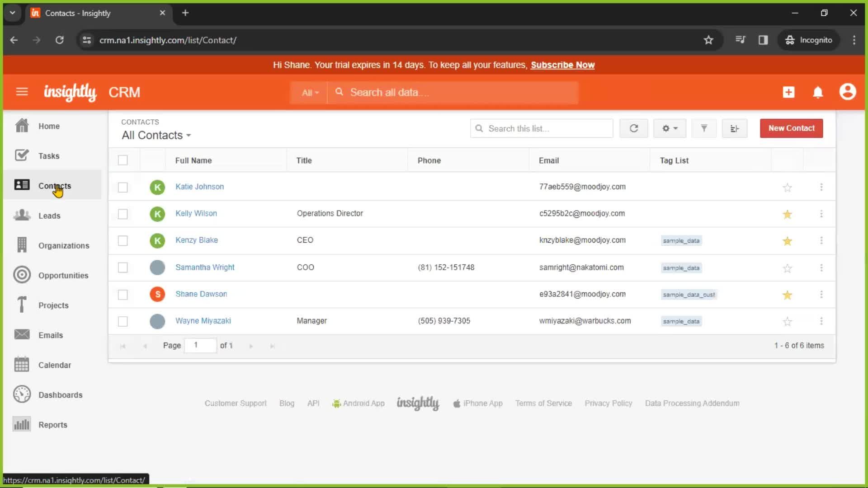Expand the All Contacts dropdown
The height and width of the screenshot is (488, 868).
pos(156,135)
